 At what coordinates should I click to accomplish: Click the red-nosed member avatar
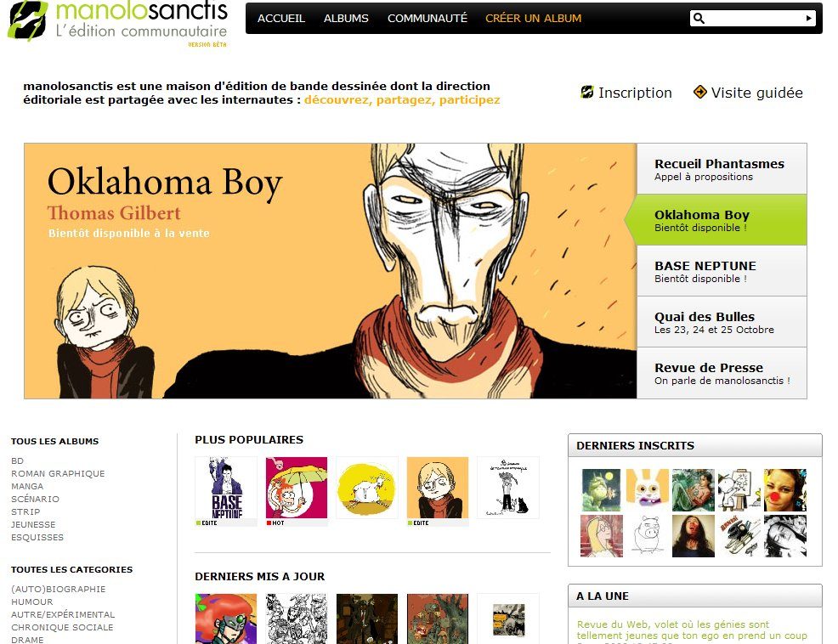coord(784,490)
